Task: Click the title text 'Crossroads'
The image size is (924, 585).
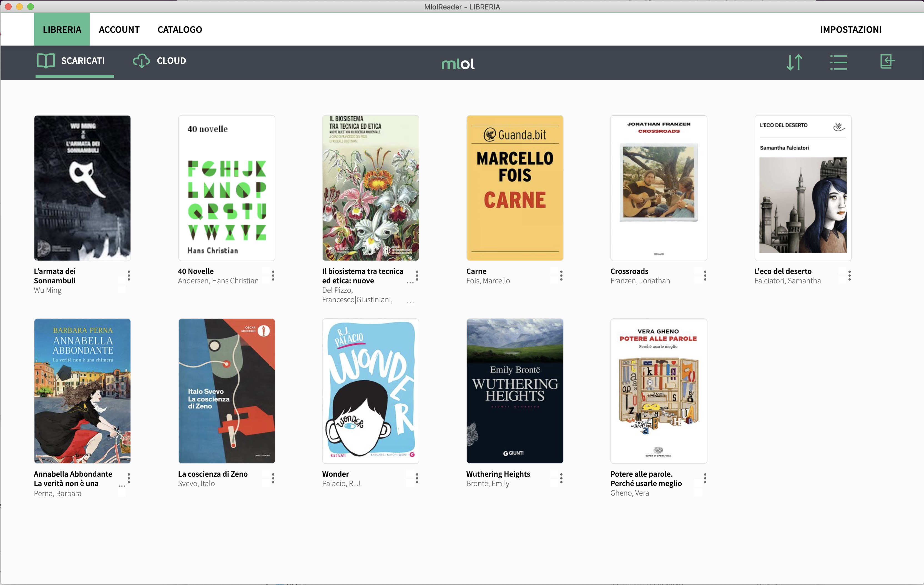Action: (629, 271)
